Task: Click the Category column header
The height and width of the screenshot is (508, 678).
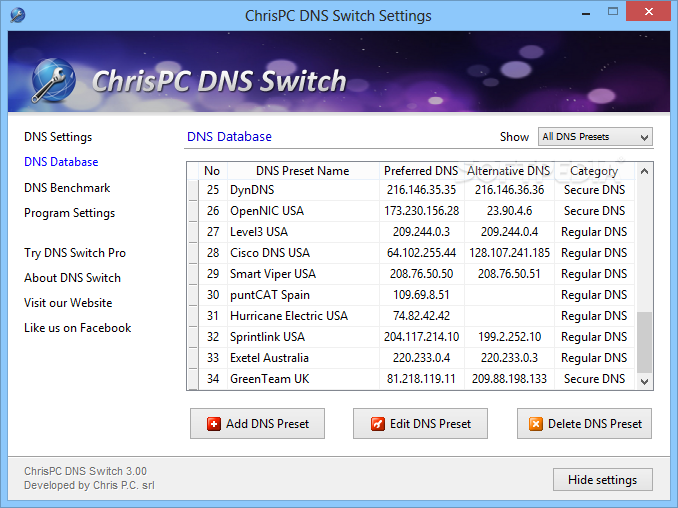Action: coord(594,171)
